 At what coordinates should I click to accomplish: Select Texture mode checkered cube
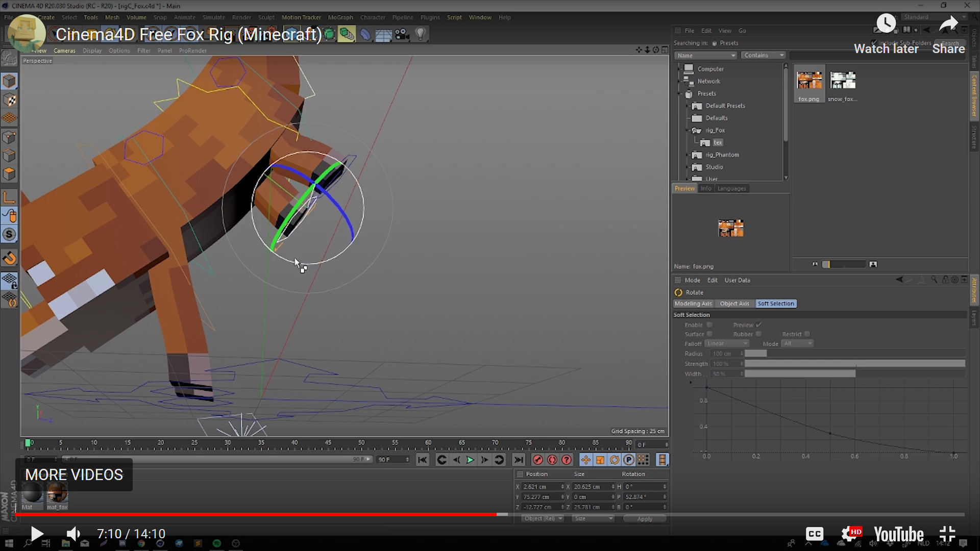click(10, 100)
